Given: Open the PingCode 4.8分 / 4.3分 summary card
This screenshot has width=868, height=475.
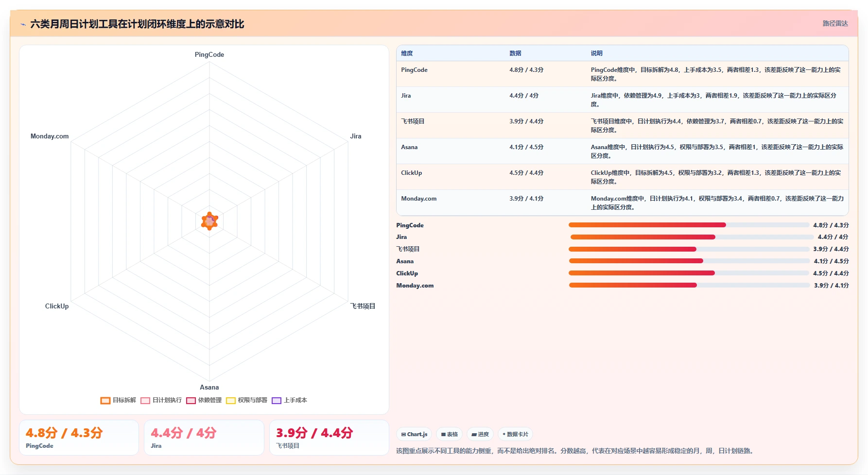Looking at the screenshot, I should coord(79,438).
